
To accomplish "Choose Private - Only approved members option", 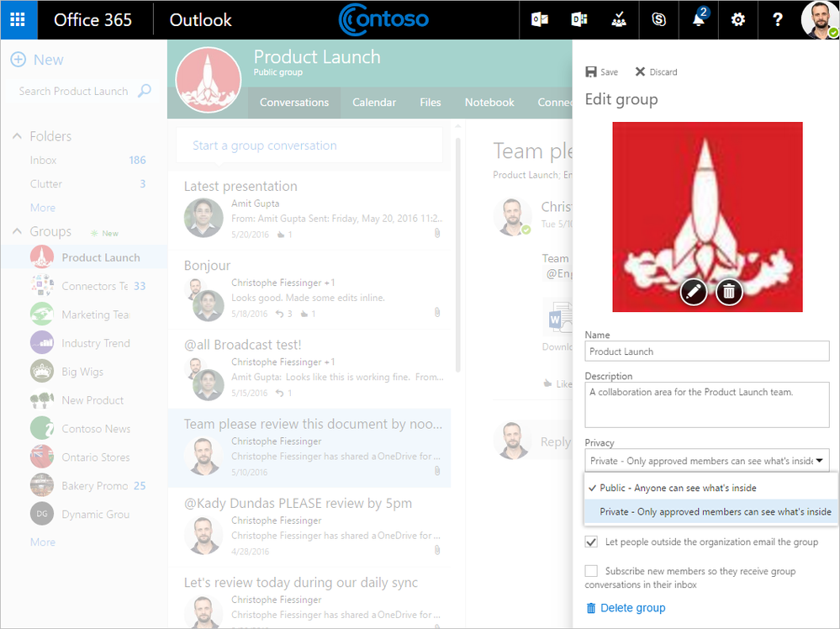I will point(711,511).
